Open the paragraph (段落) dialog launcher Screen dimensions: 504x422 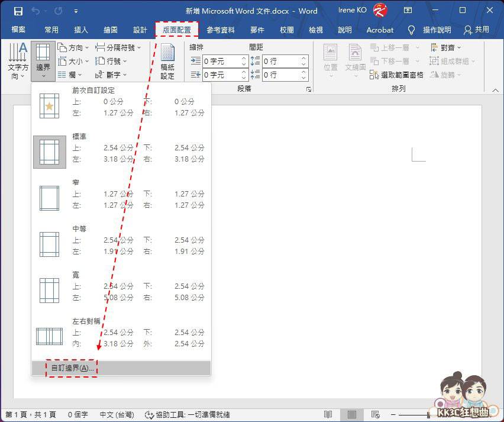click(308, 89)
